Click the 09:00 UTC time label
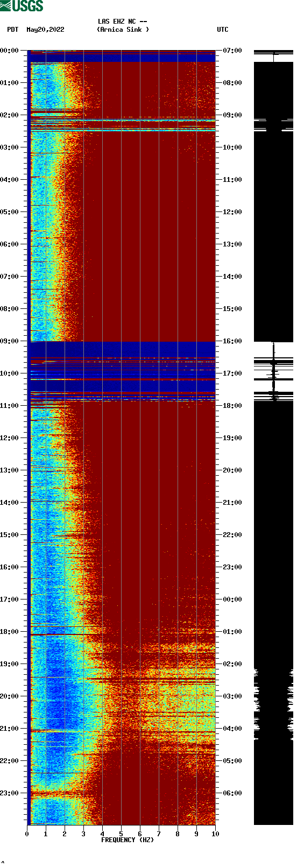297x868 pixels. [232, 115]
